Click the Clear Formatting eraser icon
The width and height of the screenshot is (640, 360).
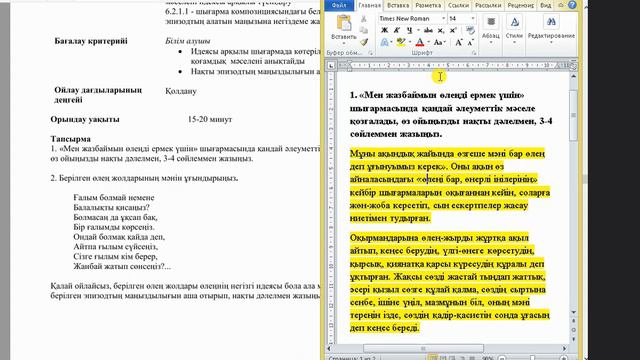470,30
